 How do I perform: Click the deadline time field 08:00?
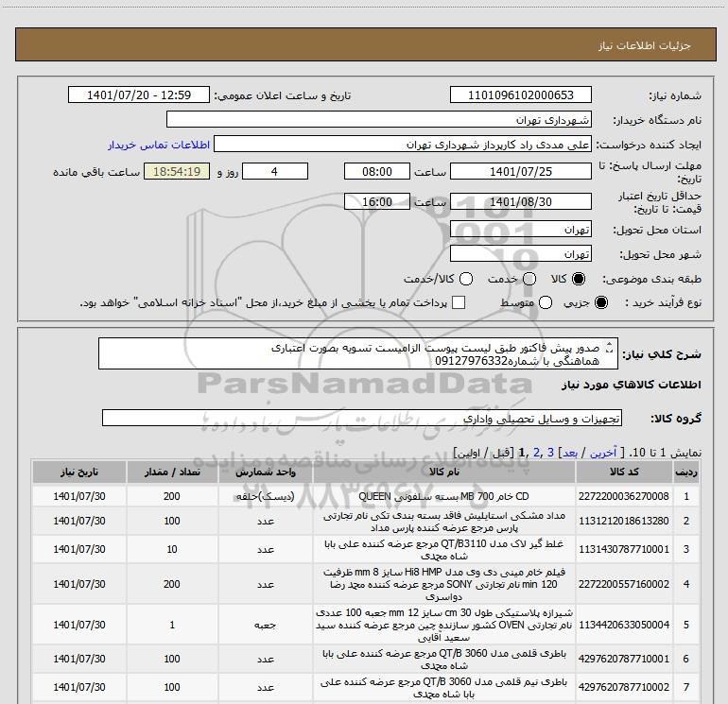coord(377,171)
